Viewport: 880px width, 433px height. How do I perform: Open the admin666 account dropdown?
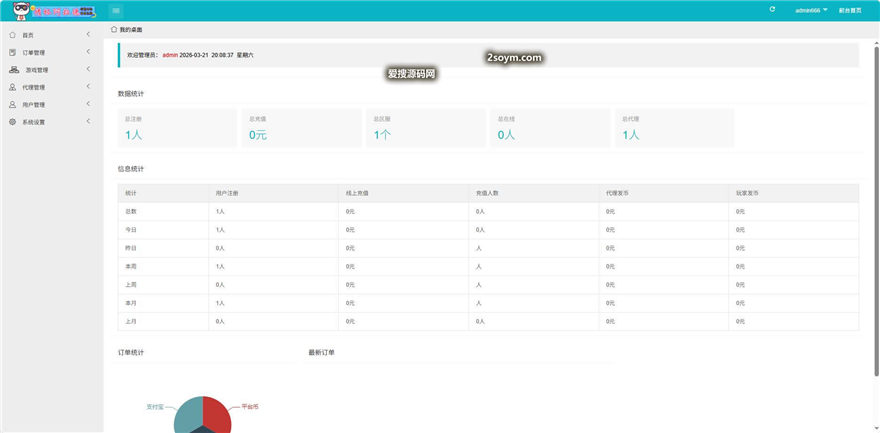810,10
